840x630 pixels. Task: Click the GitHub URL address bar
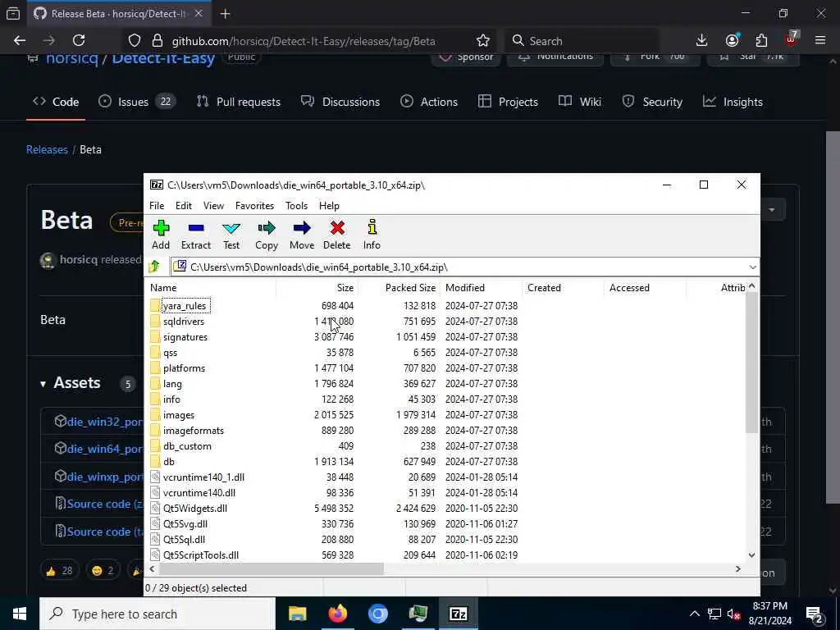[304, 41]
